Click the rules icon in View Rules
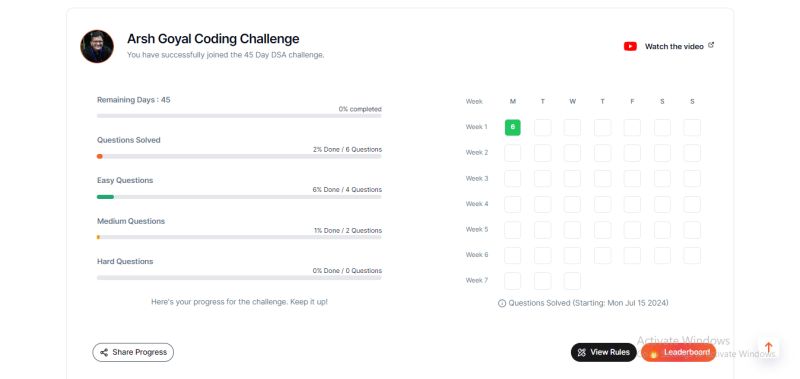Viewport: 800px width, 379px height. click(x=582, y=352)
